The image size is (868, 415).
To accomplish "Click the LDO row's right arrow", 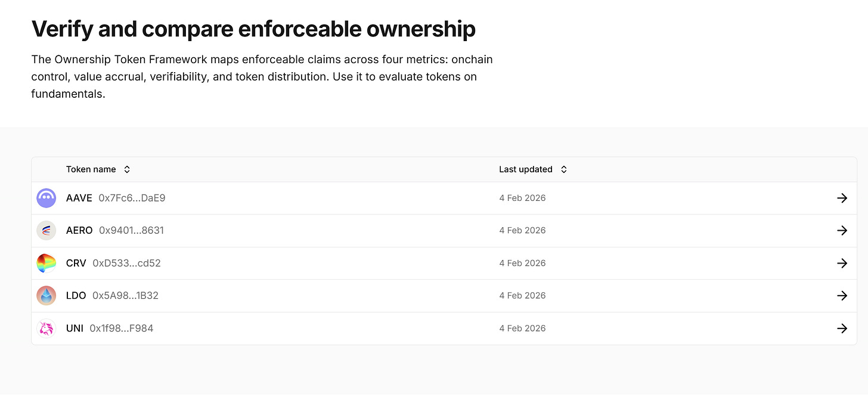I will 842,295.
